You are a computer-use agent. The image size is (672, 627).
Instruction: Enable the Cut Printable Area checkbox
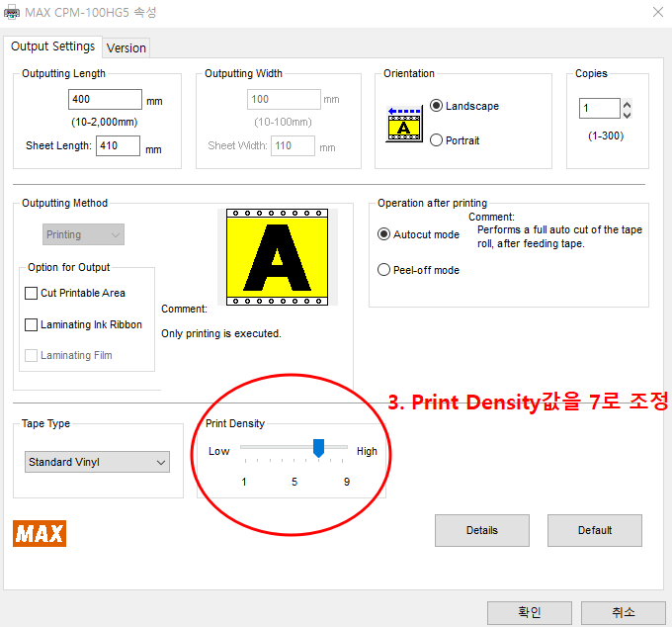pos(31,294)
